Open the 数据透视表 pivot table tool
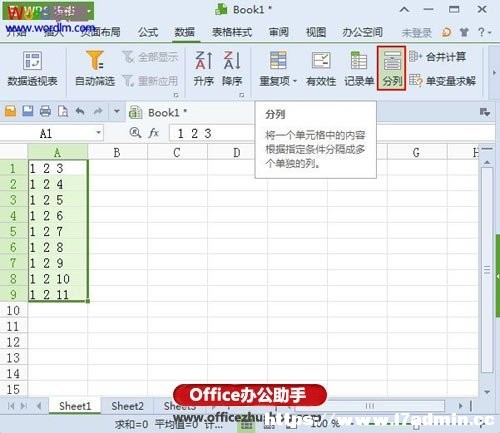The image size is (500, 433). point(32,69)
